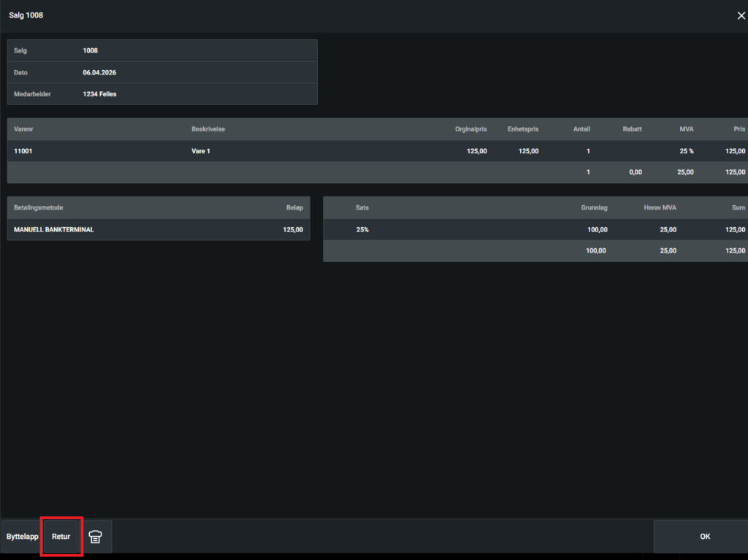Click the Beskrivelse column header
Viewport: 748px width, 560px height.
pos(208,129)
